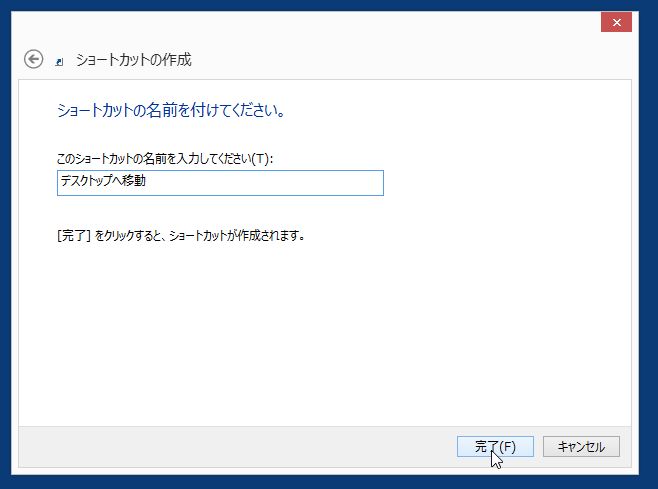Focus the shortcut name input field

(x=220, y=183)
